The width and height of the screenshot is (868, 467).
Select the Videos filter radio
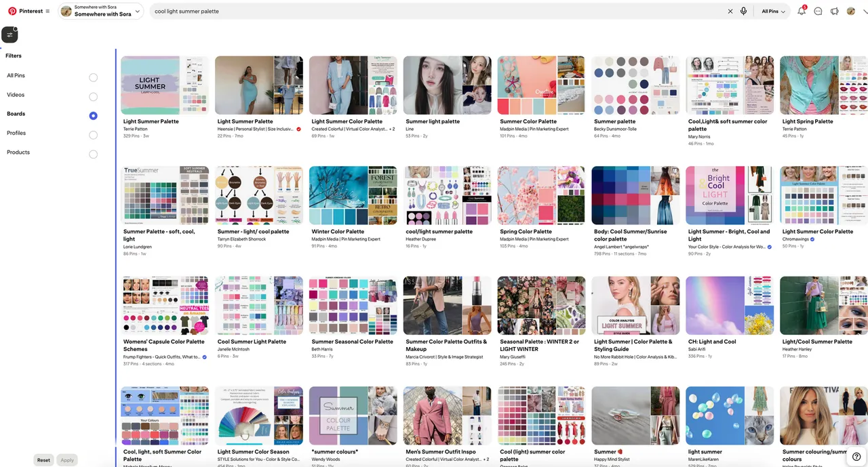pyautogui.click(x=93, y=97)
